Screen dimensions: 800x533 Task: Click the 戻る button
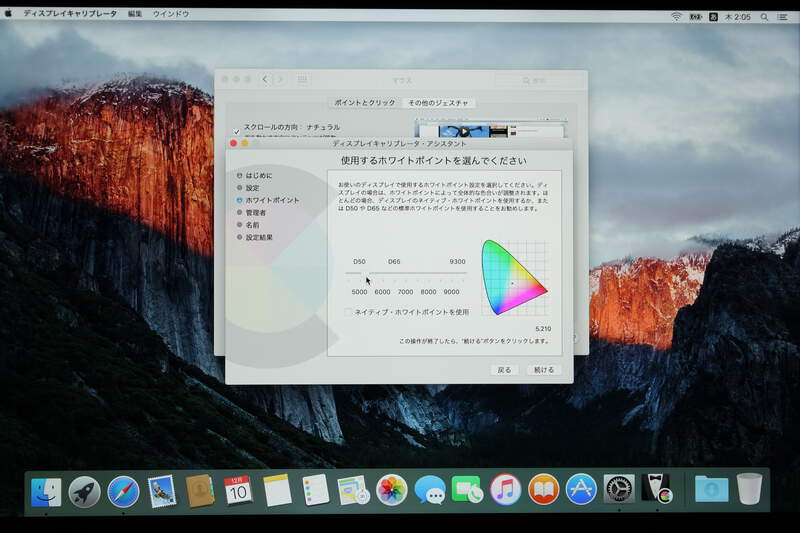tap(504, 369)
